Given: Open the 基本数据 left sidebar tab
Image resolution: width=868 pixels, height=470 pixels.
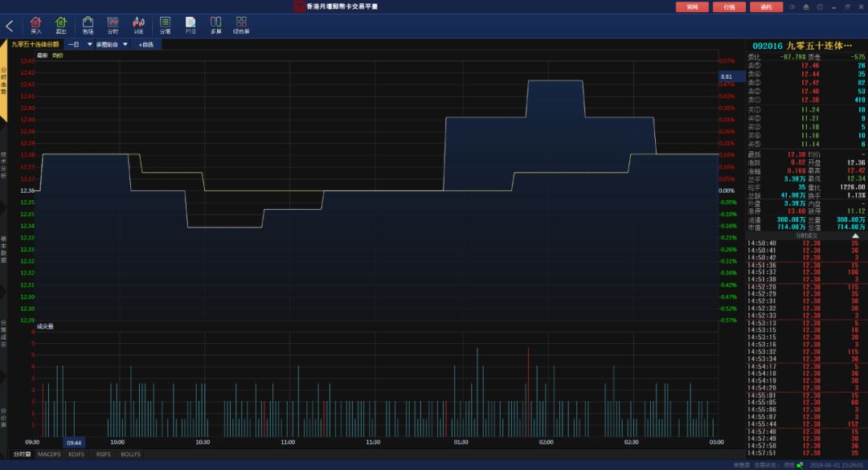Looking at the screenshot, I should tap(3, 250).
